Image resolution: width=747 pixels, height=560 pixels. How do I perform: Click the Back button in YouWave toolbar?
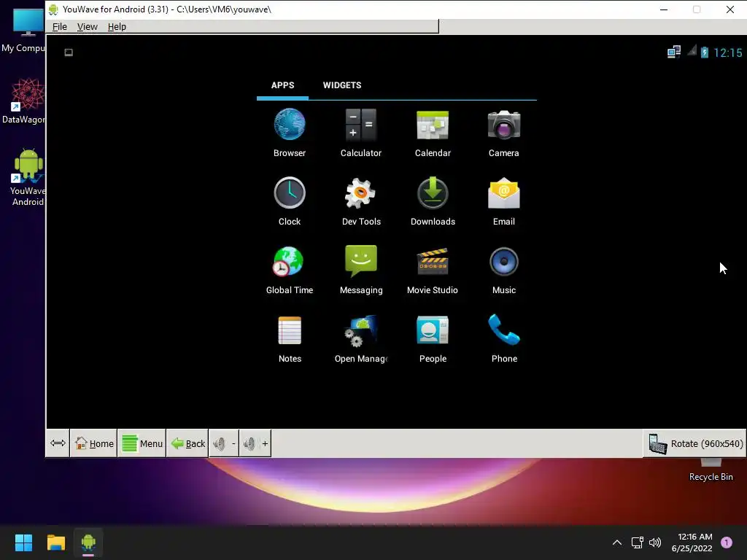187,443
